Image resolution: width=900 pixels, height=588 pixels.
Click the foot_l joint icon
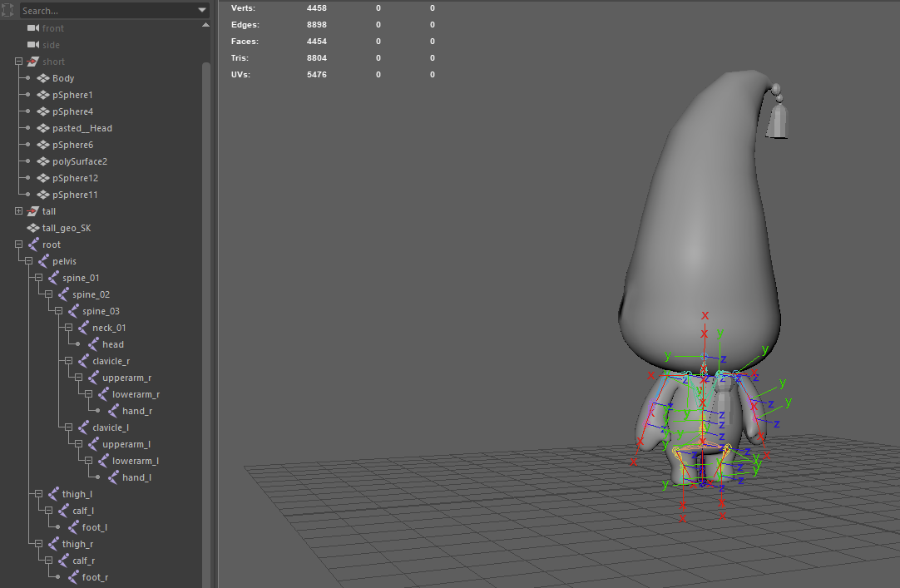[x=73, y=527]
